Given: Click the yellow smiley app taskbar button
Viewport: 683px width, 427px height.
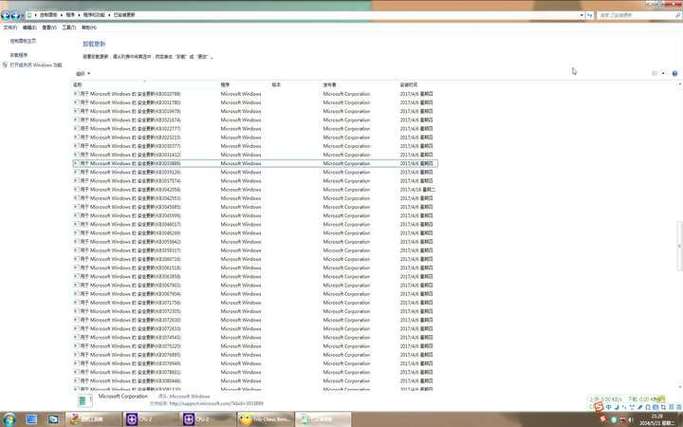Looking at the screenshot, I should click(265, 420).
